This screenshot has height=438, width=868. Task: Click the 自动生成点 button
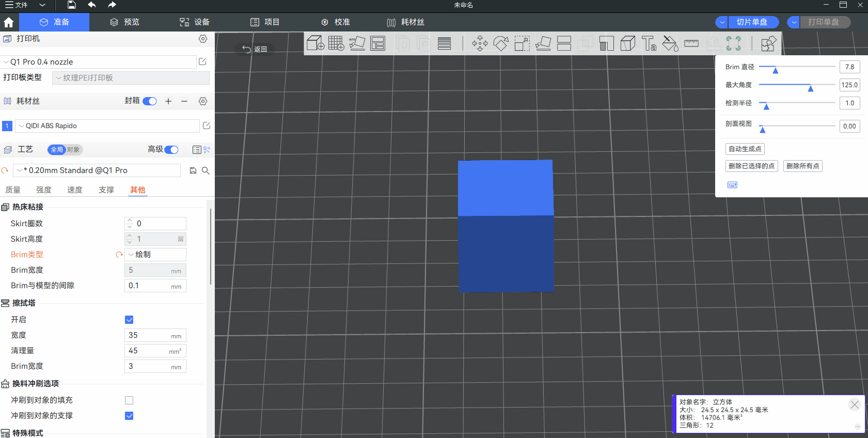[x=745, y=149]
